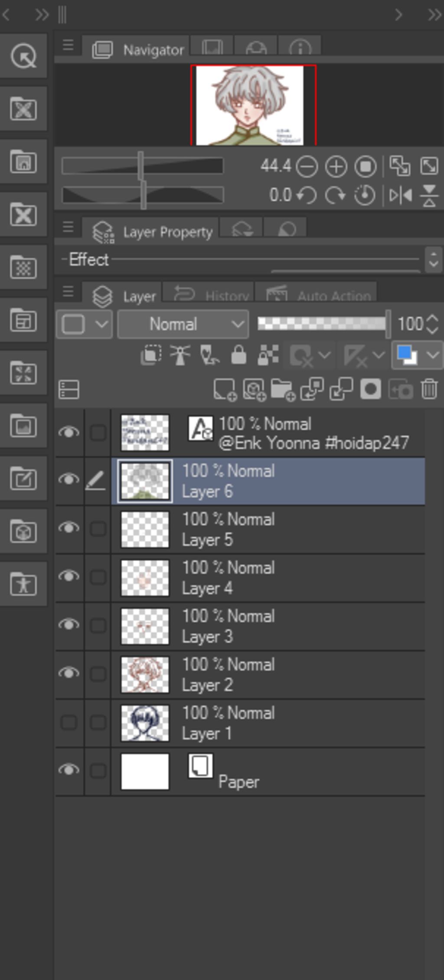The image size is (444, 980).
Task: Open the 3D cube material folder
Action: tap(23, 531)
